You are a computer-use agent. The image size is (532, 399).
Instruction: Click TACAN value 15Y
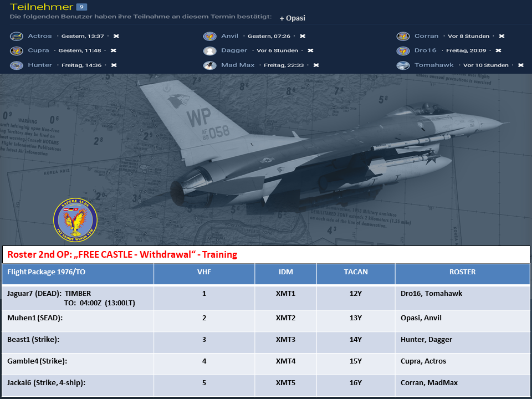[356, 361]
